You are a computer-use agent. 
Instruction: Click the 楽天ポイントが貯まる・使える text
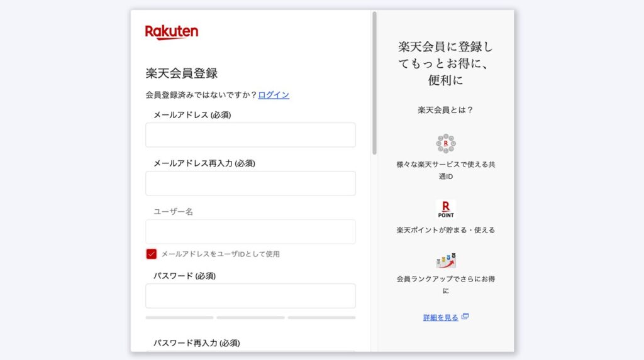coord(445,230)
